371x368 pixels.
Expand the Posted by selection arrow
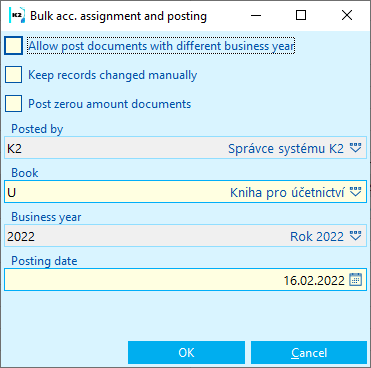tap(355, 148)
